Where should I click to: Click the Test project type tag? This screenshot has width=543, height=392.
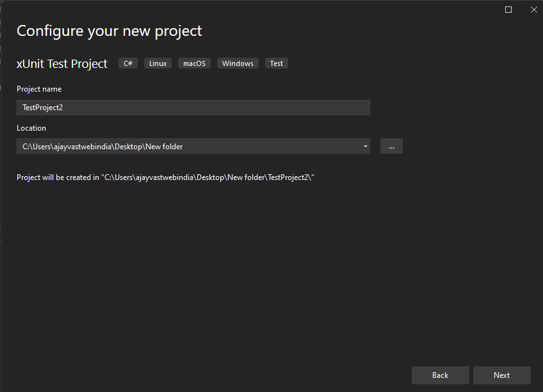coord(277,63)
